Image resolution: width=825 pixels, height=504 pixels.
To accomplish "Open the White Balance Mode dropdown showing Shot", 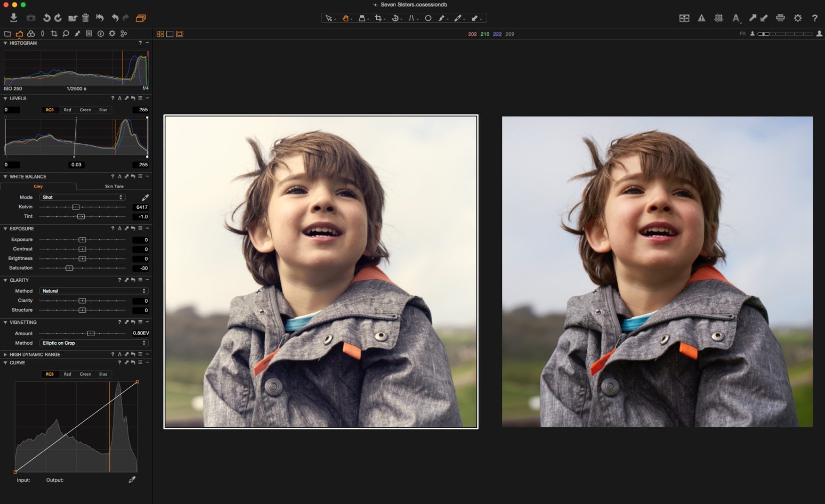I will (x=83, y=197).
